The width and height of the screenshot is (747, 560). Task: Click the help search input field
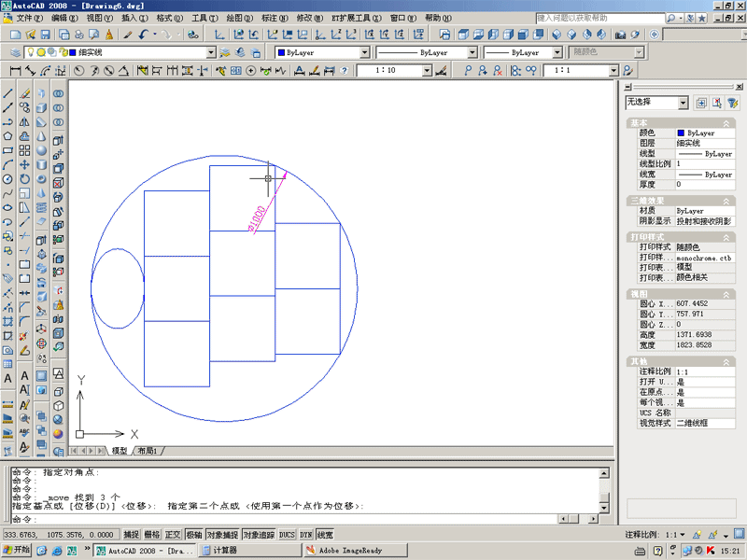[x=600, y=18]
